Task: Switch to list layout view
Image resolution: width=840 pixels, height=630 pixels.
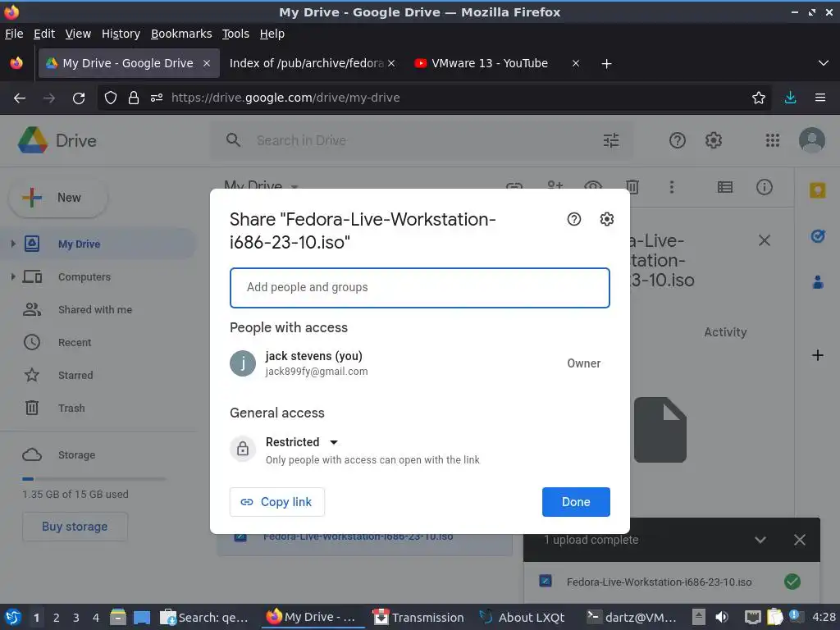Action: 725,186
